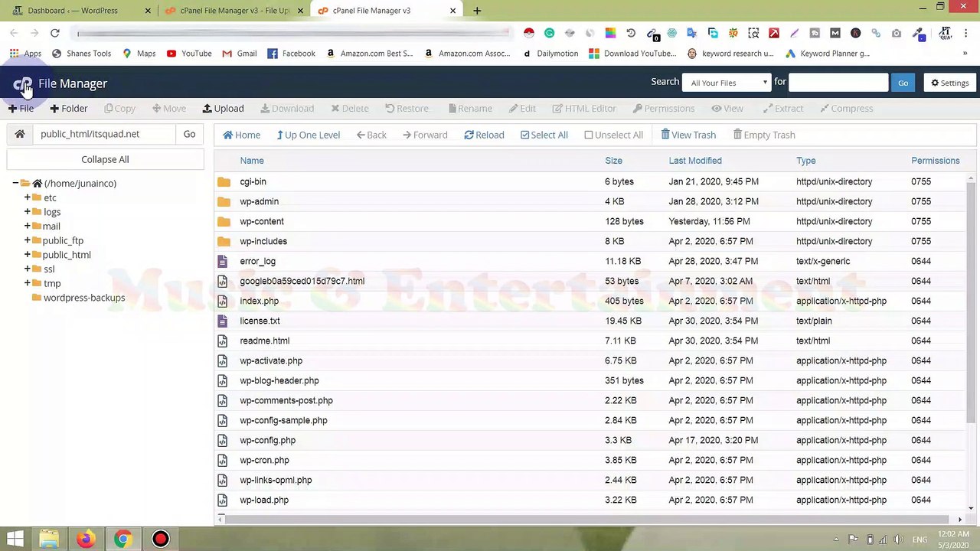
Task: Switch to Chrome in the taskbar
Action: point(122,539)
